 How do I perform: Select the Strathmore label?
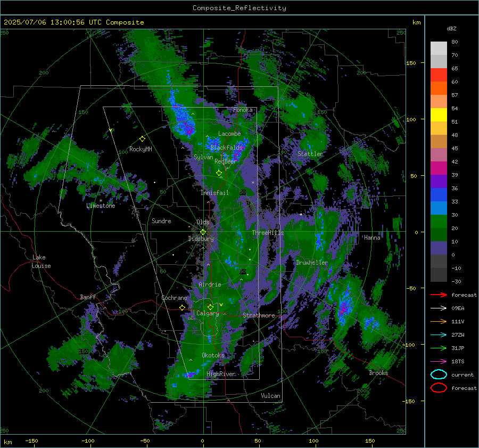click(x=259, y=315)
